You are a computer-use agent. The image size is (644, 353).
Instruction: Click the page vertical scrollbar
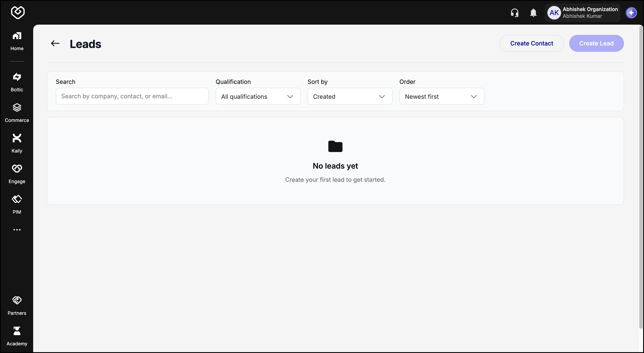pos(641,177)
